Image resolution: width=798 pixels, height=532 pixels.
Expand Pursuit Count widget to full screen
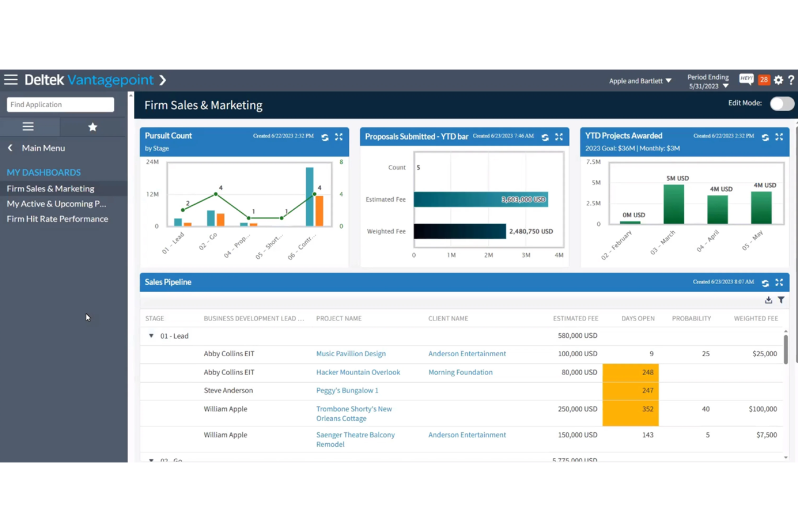(x=339, y=137)
